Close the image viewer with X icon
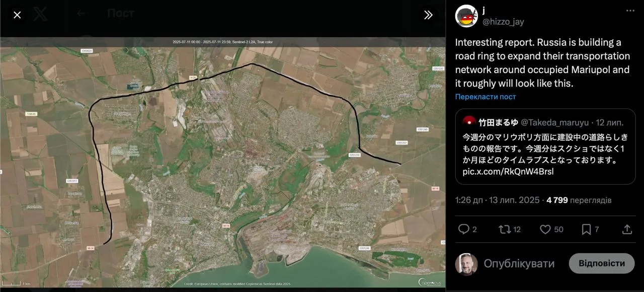644x292 pixels. click(17, 15)
